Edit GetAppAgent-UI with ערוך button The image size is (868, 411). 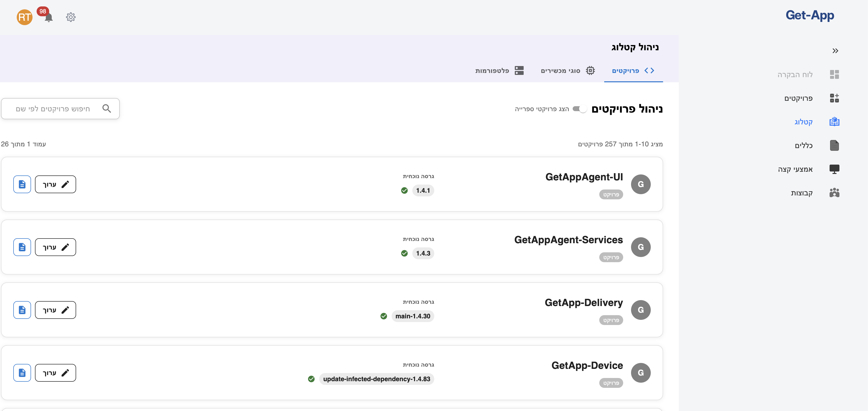tap(56, 184)
